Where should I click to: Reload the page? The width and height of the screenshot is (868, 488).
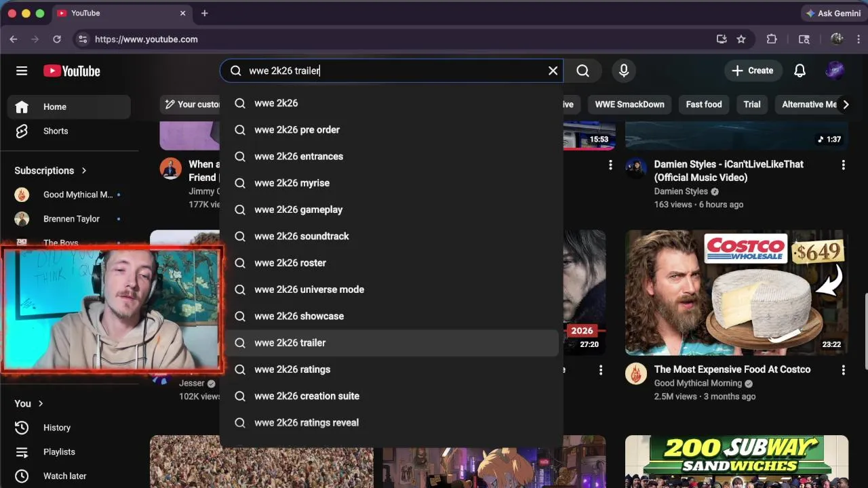(x=57, y=39)
